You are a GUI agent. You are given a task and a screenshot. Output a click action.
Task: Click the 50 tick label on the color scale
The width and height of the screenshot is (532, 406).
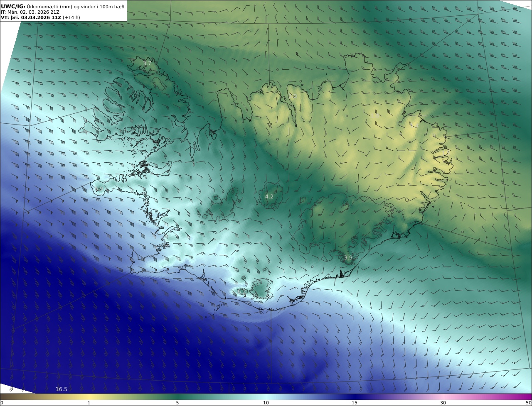[x=529, y=403]
